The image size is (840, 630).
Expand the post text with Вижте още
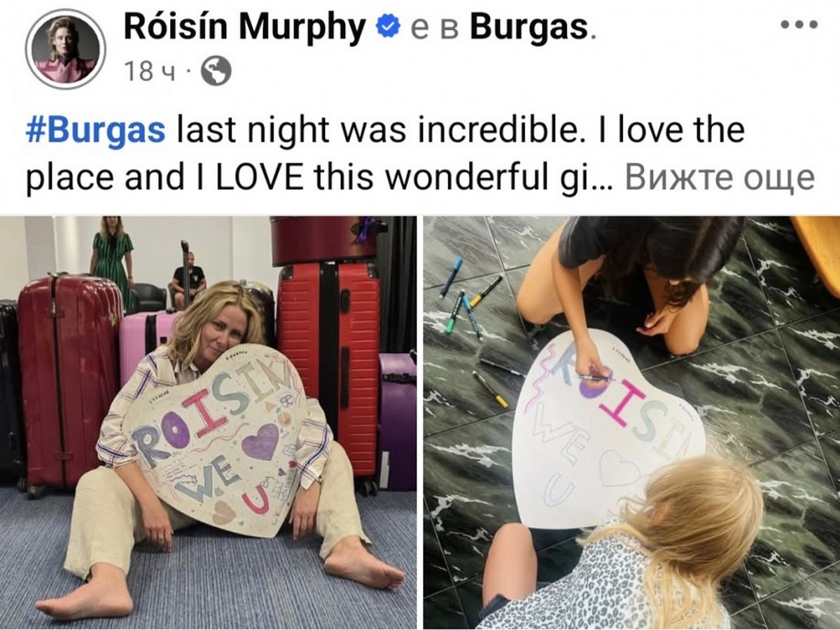point(720,178)
